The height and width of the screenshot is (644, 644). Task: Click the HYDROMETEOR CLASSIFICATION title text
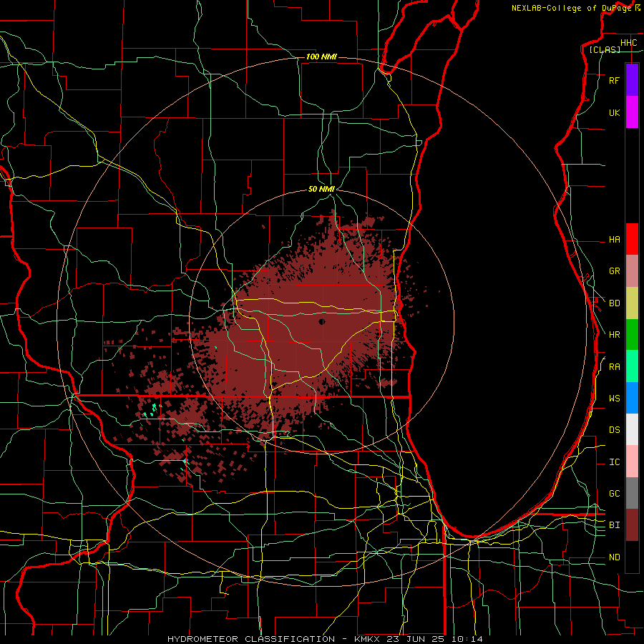[251, 639]
